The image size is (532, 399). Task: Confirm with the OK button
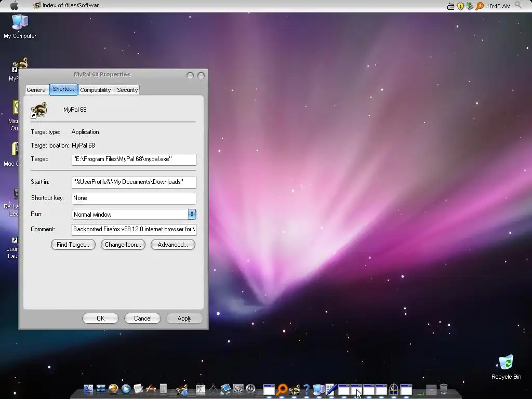100,318
